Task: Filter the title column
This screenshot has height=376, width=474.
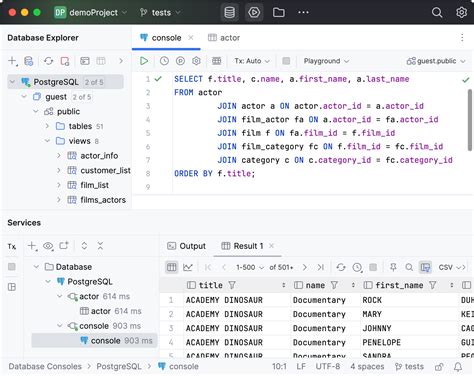Action: tap(232, 285)
